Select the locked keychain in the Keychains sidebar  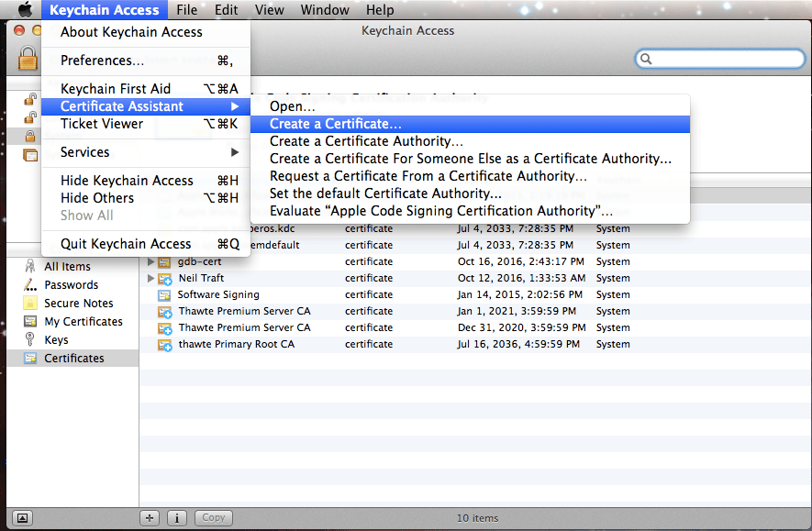click(30, 136)
